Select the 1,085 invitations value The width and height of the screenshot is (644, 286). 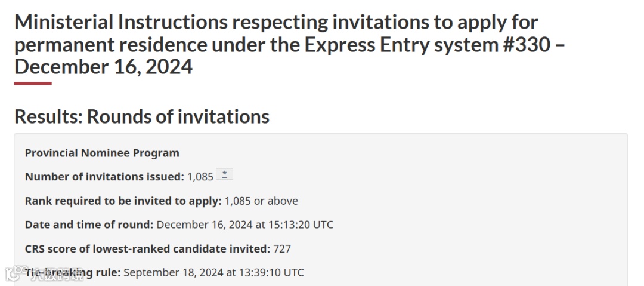point(200,177)
